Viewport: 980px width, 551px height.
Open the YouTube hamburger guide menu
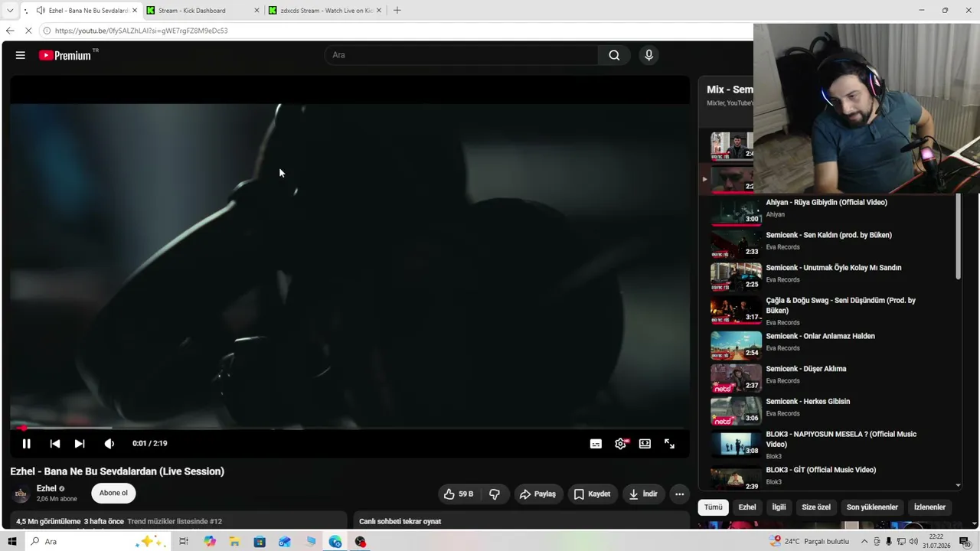(21, 55)
